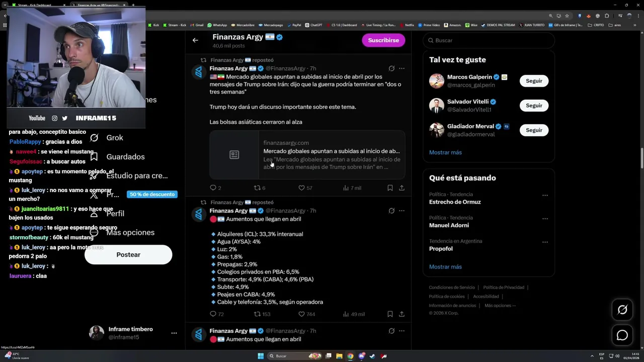Open the messages floating chat button

point(622,335)
